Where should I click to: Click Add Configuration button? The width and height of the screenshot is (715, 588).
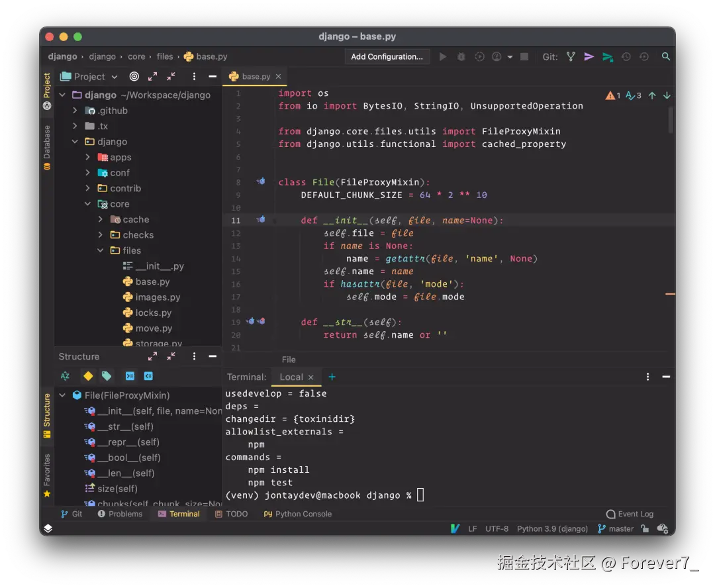pyautogui.click(x=387, y=56)
